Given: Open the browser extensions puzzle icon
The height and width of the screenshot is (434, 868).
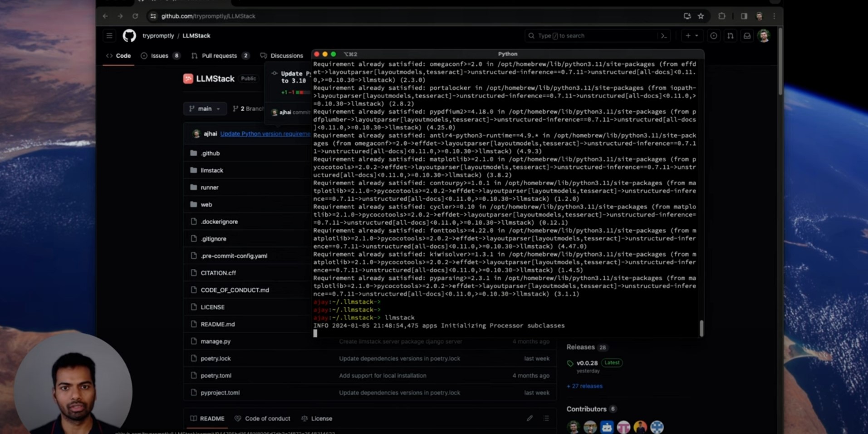Looking at the screenshot, I should (x=722, y=16).
